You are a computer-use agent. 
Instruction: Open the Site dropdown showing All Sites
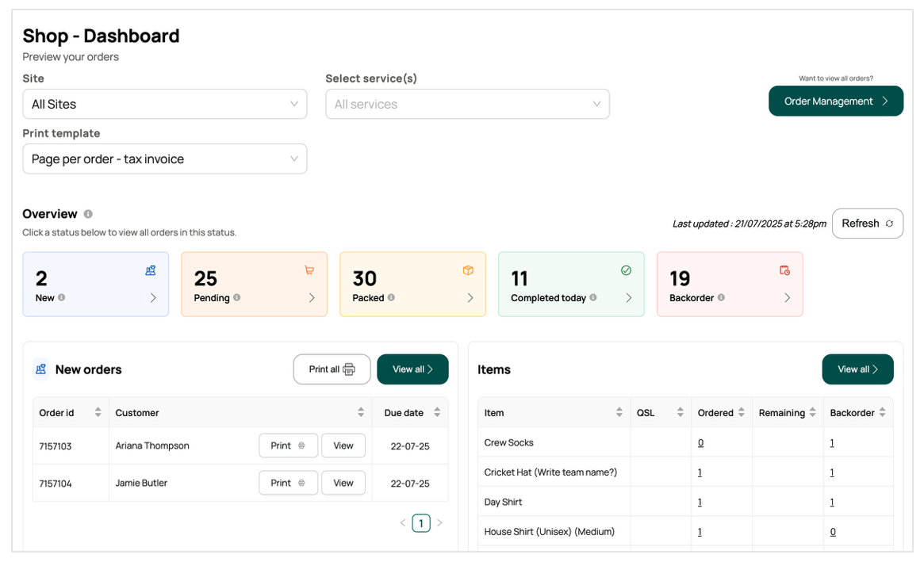[165, 104]
